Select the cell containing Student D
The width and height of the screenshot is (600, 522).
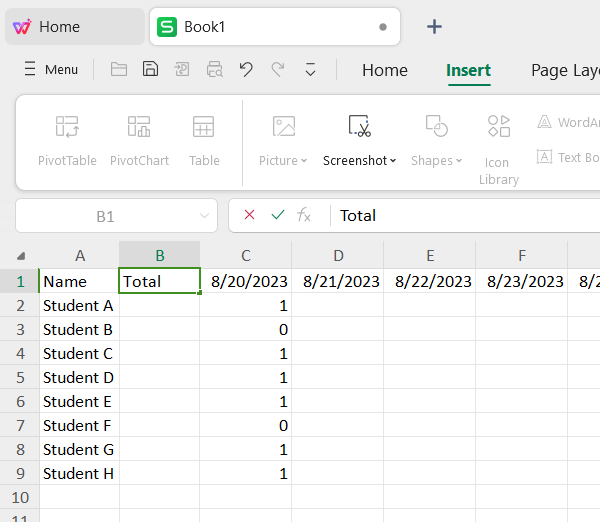coord(78,377)
